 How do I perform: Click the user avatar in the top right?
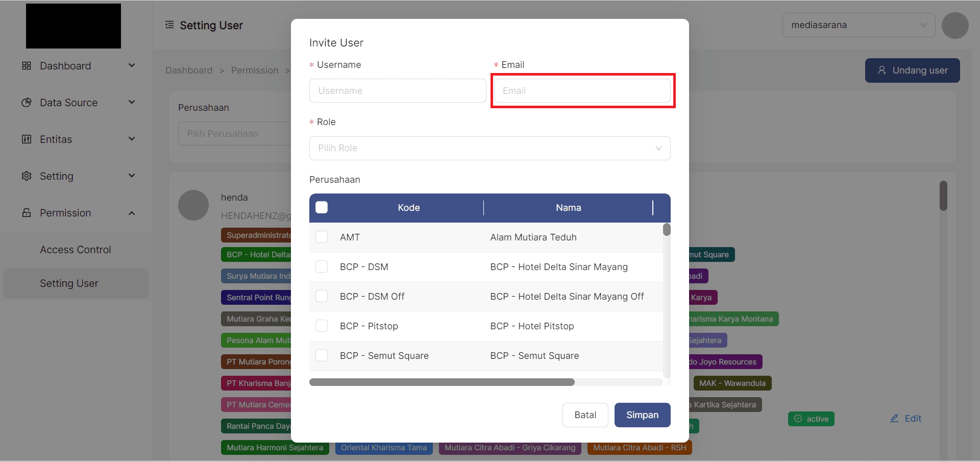pyautogui.click(x=954, y=26)
